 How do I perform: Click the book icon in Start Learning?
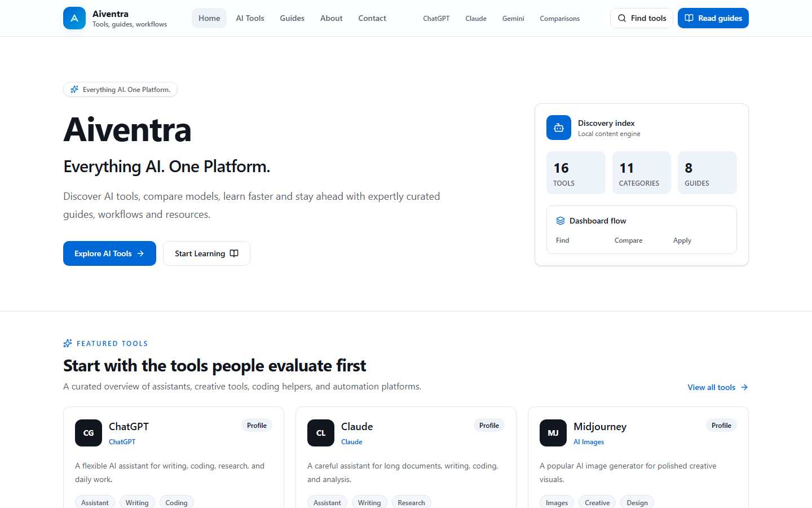pyautogui.click(x=234, y=253)
